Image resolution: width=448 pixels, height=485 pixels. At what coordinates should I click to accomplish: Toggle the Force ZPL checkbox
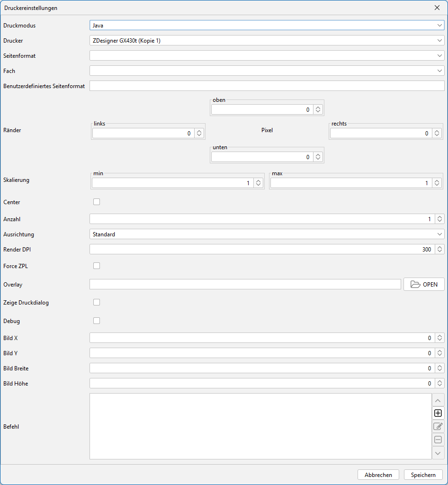pos(97,266)
